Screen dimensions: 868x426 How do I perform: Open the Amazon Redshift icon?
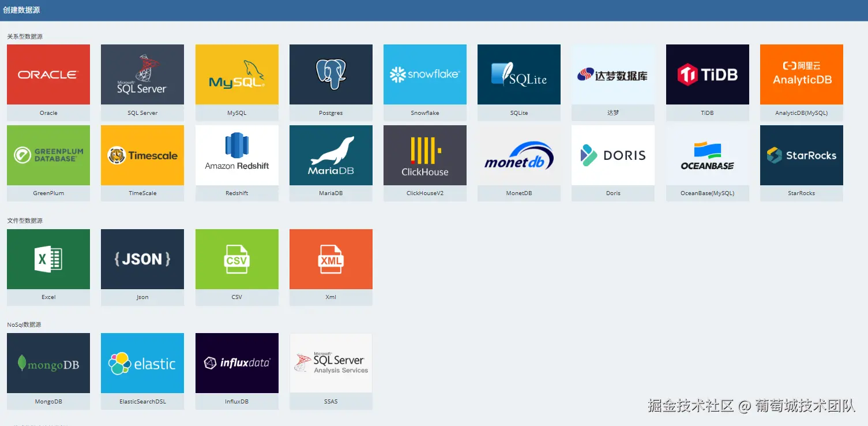[237, 155]
